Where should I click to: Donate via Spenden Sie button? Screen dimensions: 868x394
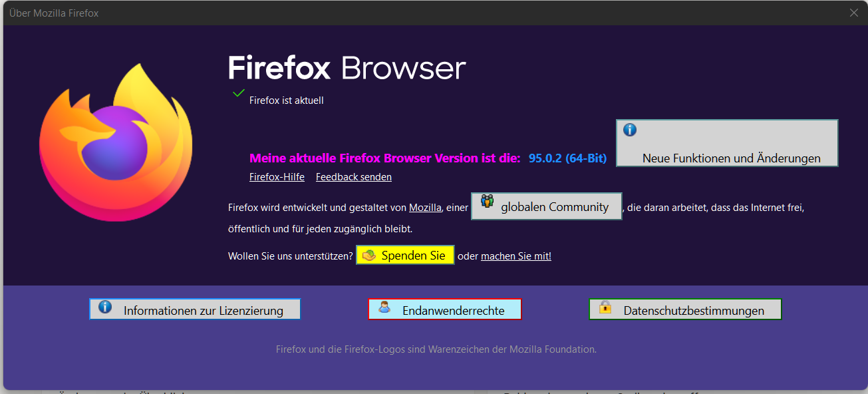click(x=405, y=256)
